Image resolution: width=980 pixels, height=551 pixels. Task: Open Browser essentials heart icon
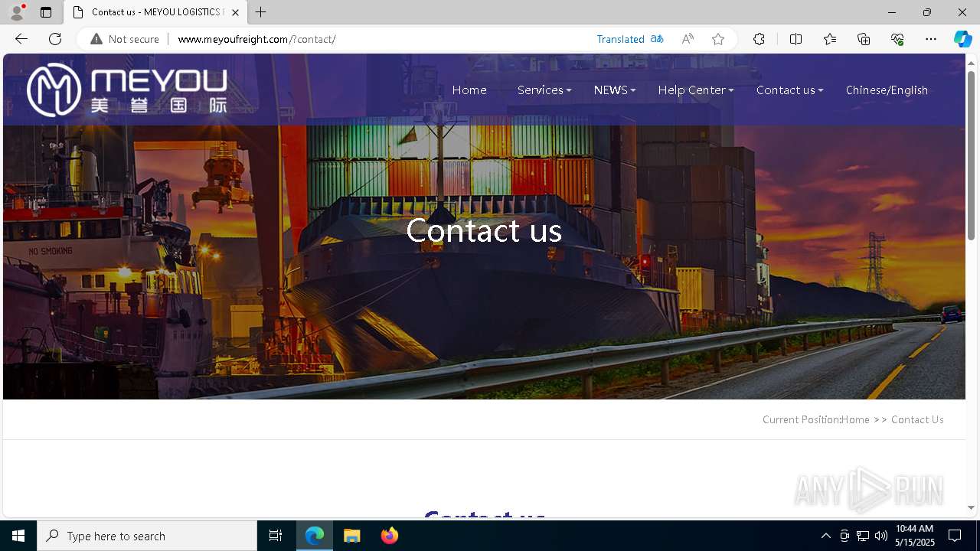click(897, 39)
